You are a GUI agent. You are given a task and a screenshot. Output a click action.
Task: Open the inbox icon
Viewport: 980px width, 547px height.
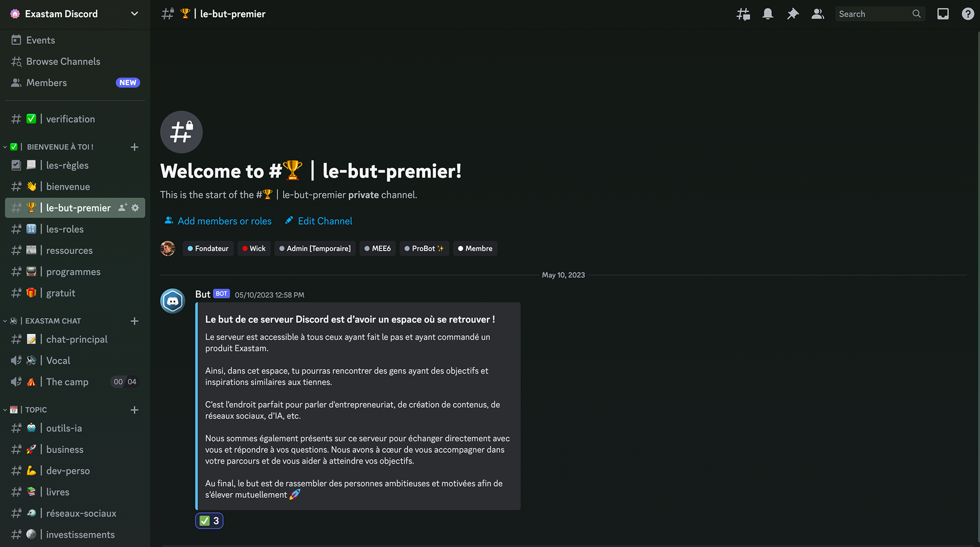tap(943, 14)
